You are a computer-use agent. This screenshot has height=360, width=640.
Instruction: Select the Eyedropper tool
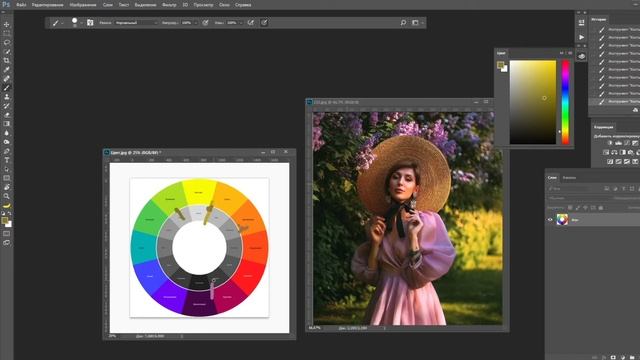coord(7,69)
